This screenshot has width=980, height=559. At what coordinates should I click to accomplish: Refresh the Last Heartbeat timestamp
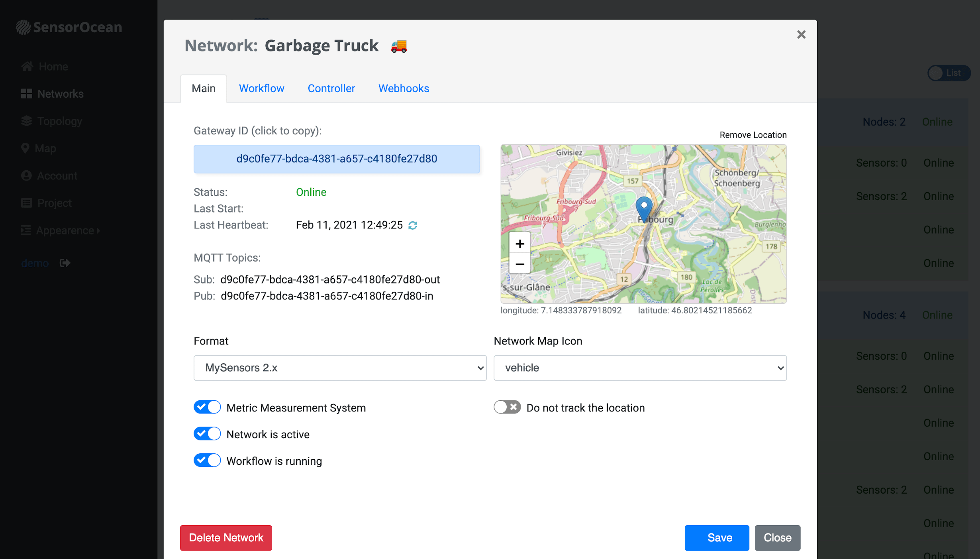[413, 225]
